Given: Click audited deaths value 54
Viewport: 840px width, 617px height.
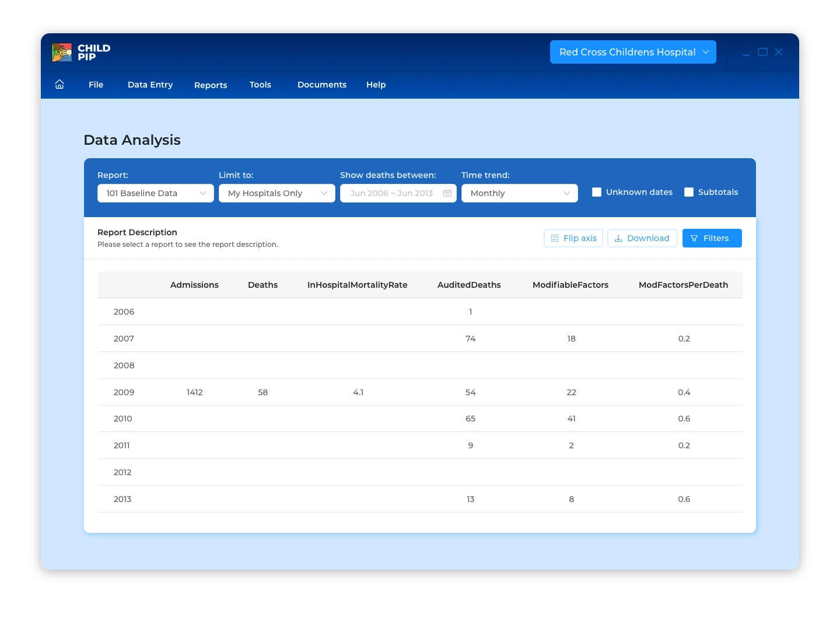Looking at the screenshot, I should (471, 392).
